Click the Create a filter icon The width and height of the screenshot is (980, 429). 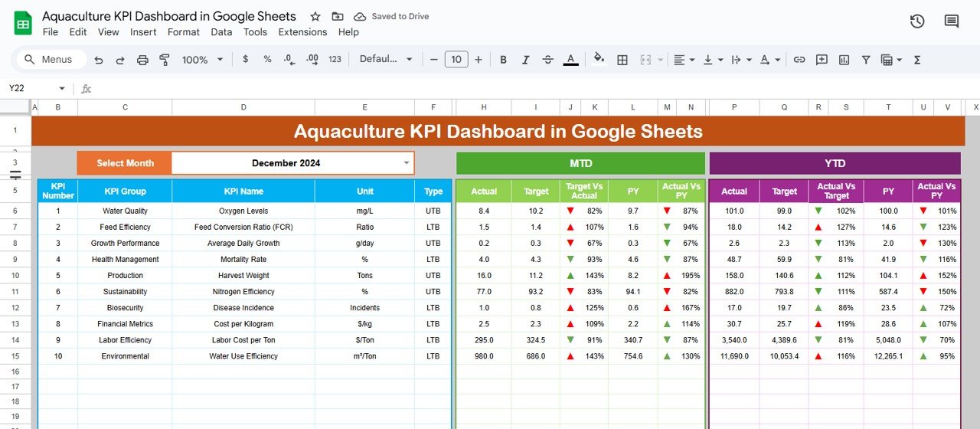click(866, 60)
